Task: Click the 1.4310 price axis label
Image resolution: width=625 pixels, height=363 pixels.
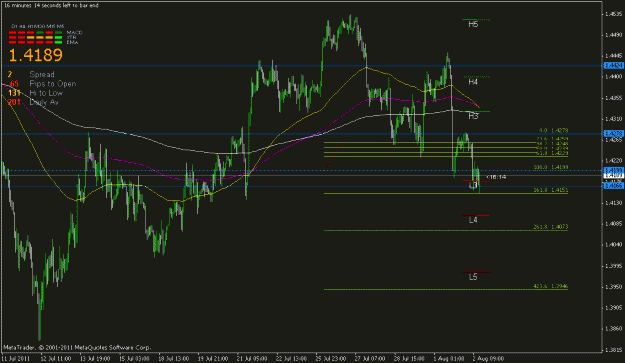Action: (x=613, y=119)
